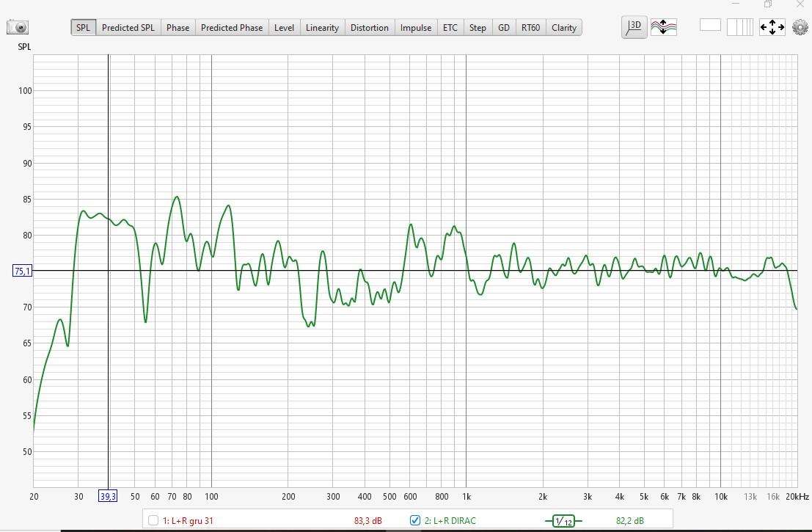Click the 1/12 smoothing indicator icon

563,521
